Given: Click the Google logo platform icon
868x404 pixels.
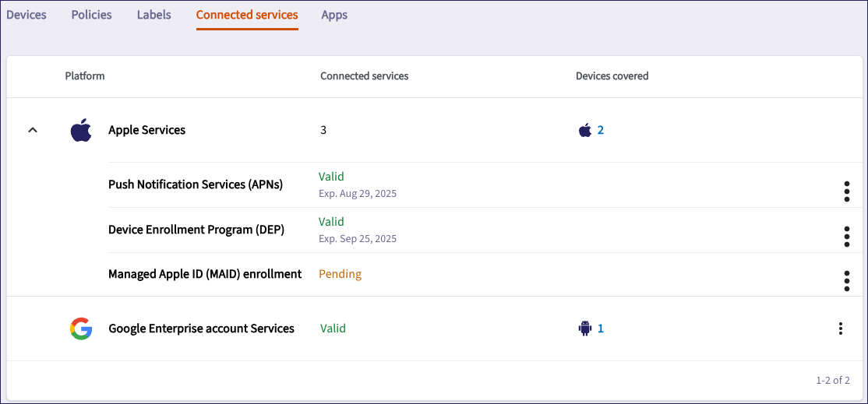Looking at the screenshot, I should [81, 328].
